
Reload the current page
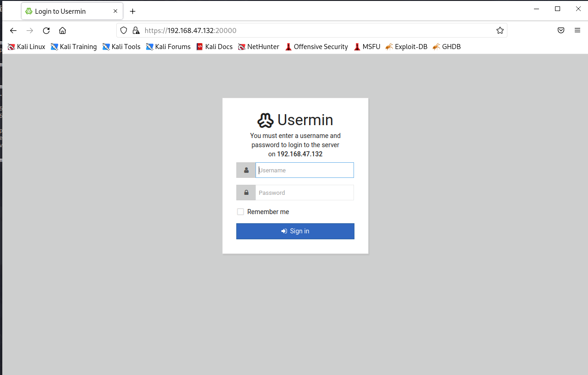click(46, 31)
